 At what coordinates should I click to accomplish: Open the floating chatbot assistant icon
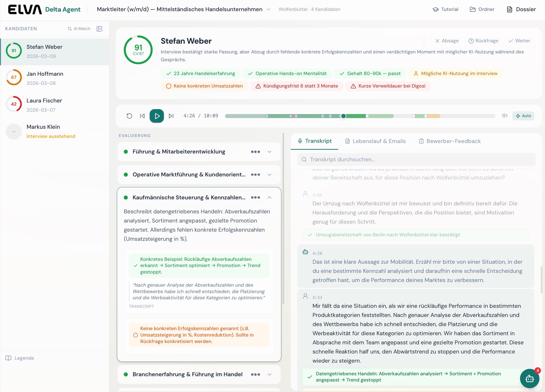coord(529,379)
